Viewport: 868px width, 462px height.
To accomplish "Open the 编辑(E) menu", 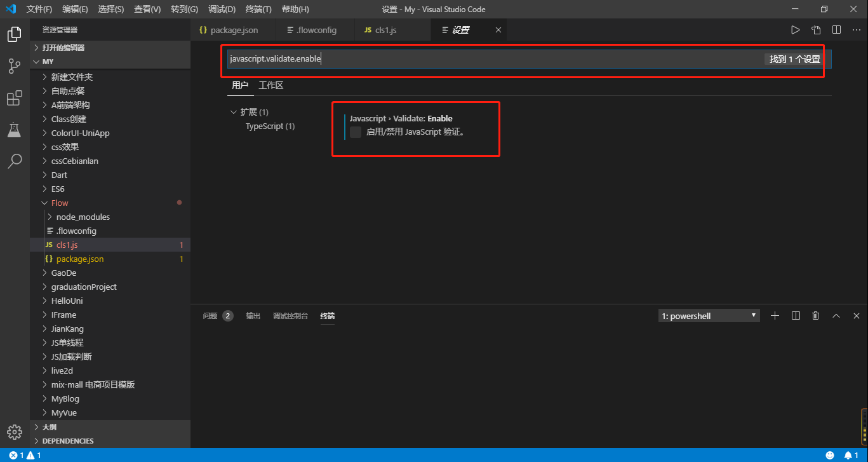I will pos(76,10).
